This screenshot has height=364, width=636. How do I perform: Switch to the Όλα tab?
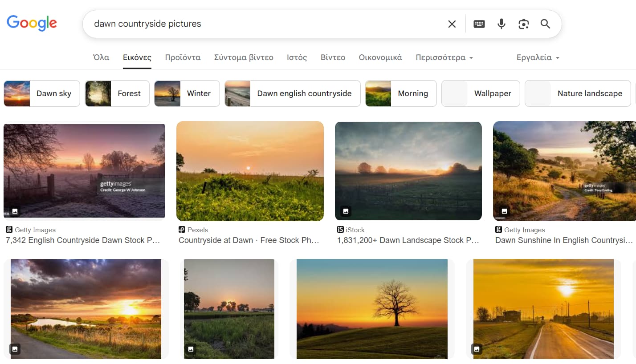click(x=101, y=57)
